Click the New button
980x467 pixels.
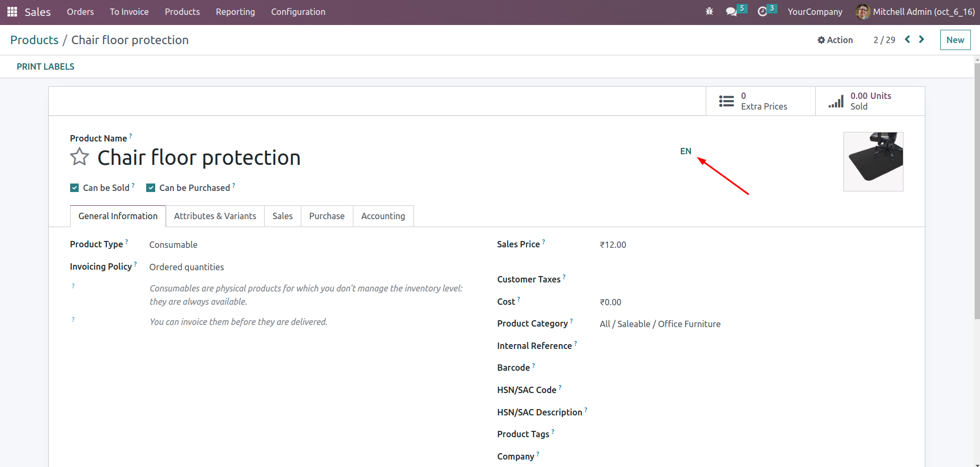955,40
